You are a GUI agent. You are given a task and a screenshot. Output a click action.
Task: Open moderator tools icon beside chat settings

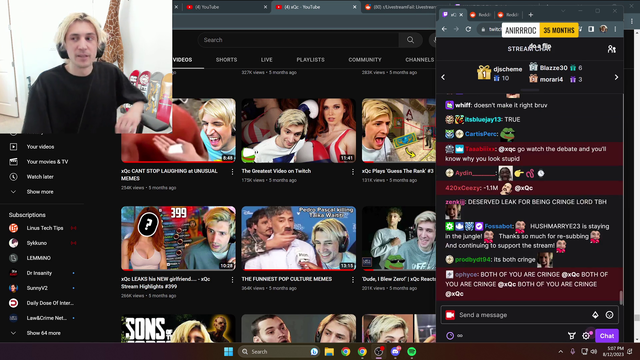click(x=572, y=336)
